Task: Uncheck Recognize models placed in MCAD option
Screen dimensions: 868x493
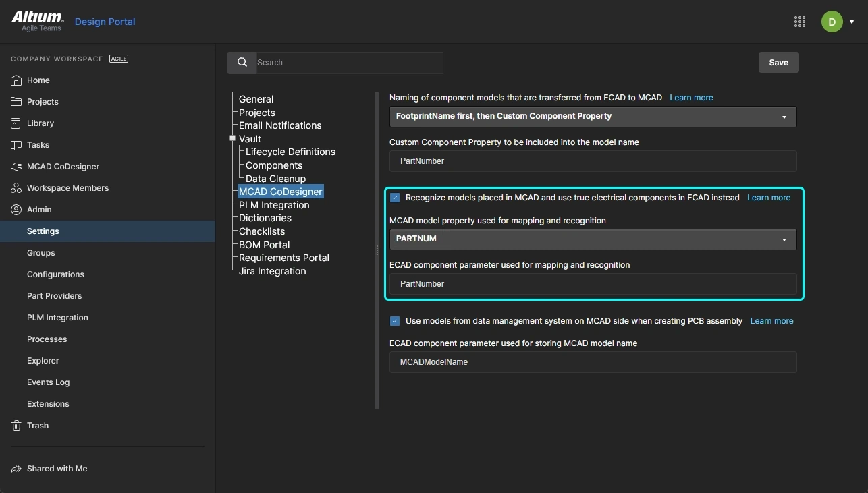Action: 395,197
